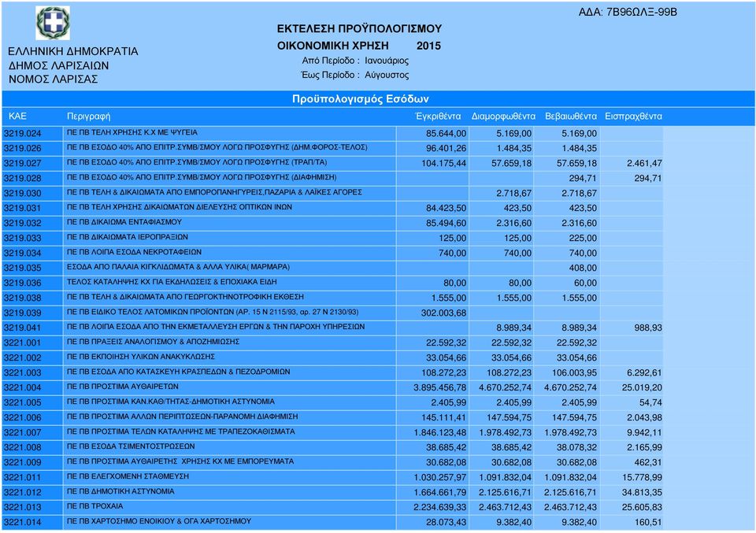
Task: Click collected amount 25.019,20 in row 3221.004
Action: tap(642, 387)
